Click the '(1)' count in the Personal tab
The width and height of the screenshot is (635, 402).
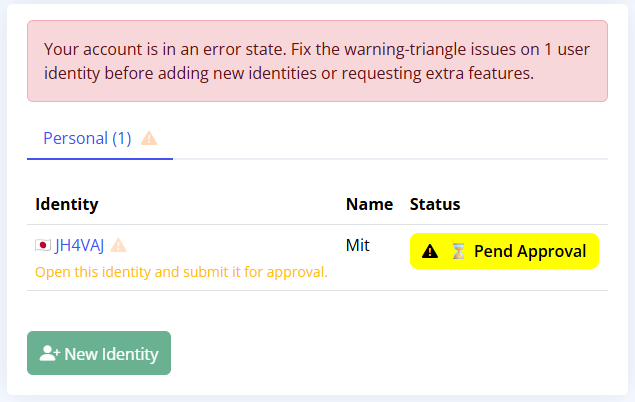(x=121, y=139)
